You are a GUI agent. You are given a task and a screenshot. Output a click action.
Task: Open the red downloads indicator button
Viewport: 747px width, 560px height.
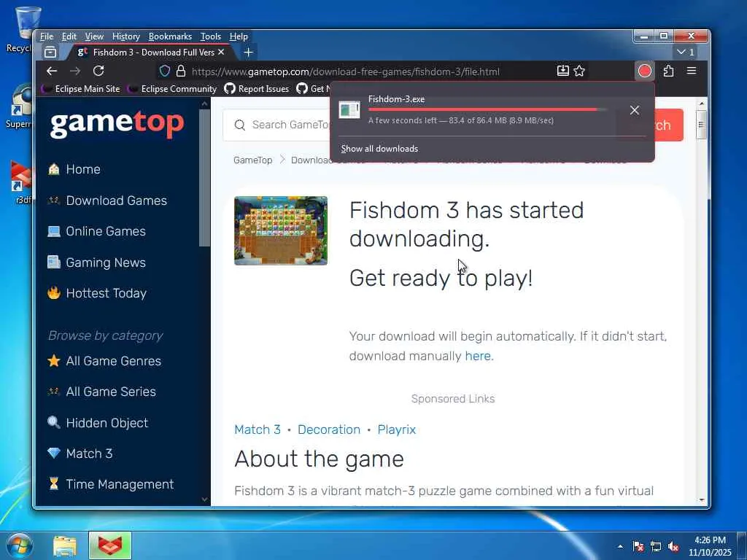tap(645, 71)
